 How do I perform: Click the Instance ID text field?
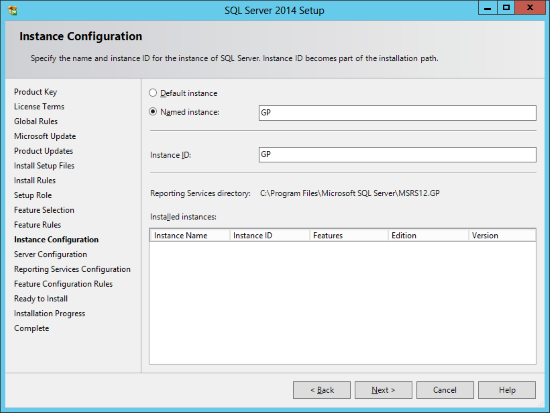397,155
